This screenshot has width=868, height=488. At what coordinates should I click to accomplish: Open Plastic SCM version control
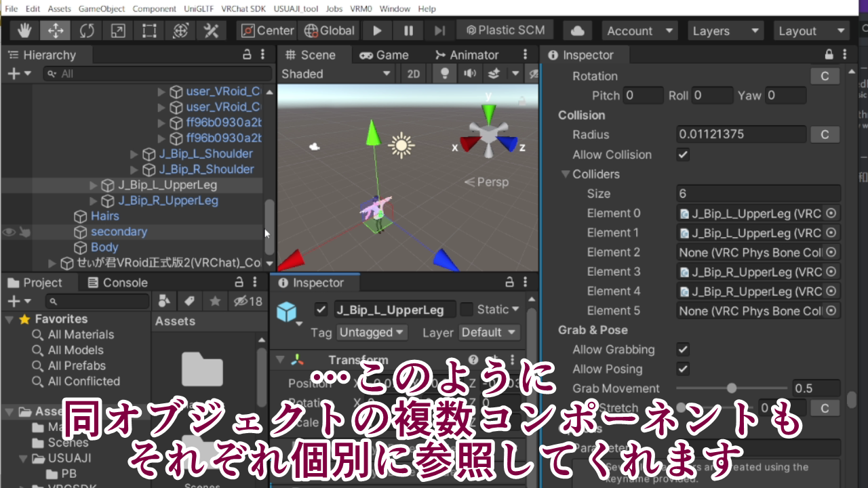coord(505,30)
